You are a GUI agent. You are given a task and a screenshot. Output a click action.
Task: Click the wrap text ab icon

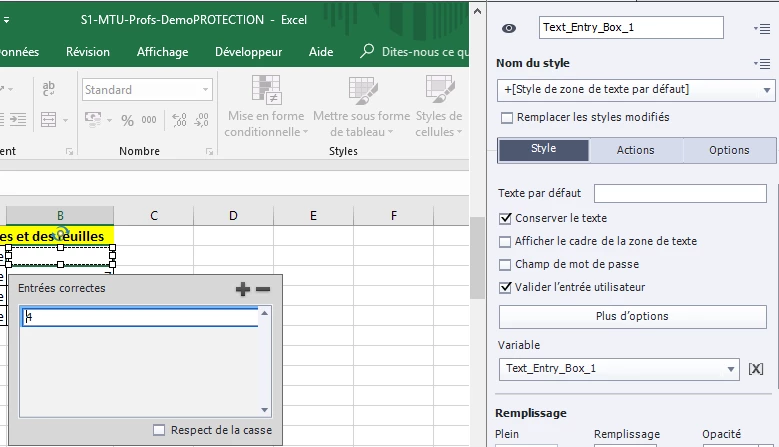(x=49, y=89)
